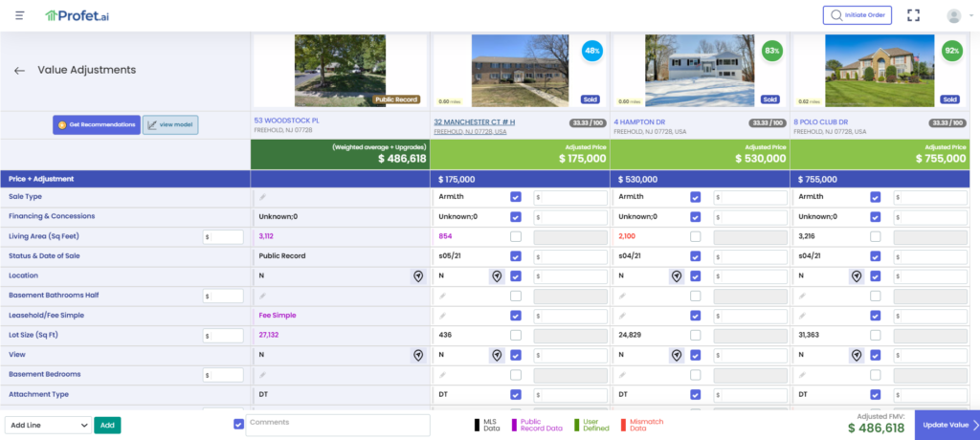
Task: Click the 32 Manchester Ct property photo
Action: coord(520,71)
